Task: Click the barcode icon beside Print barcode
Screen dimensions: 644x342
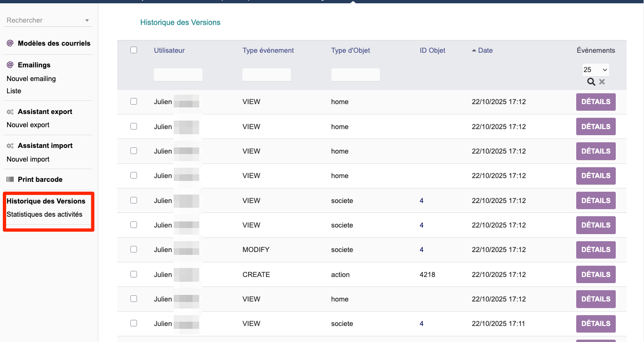Action: [10, 179]
